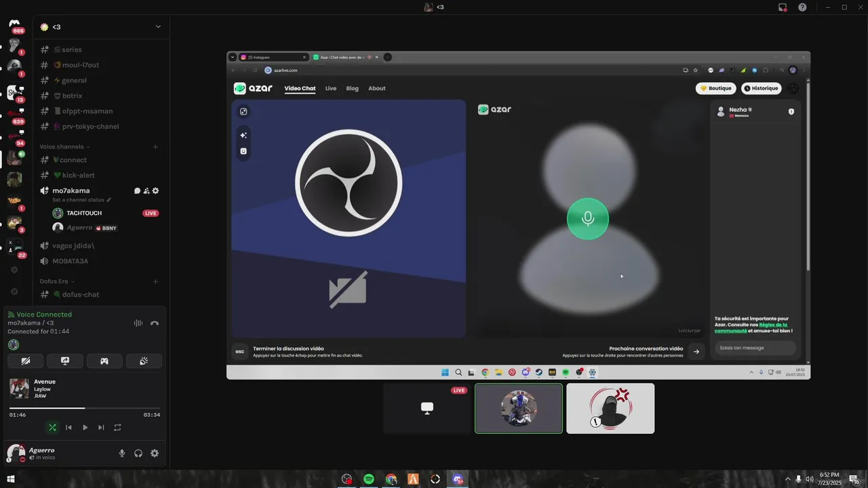The height and width of the screenshot is (488, 868).
Task: Create channel in Dofus Era category
Action: pos(155,281)
